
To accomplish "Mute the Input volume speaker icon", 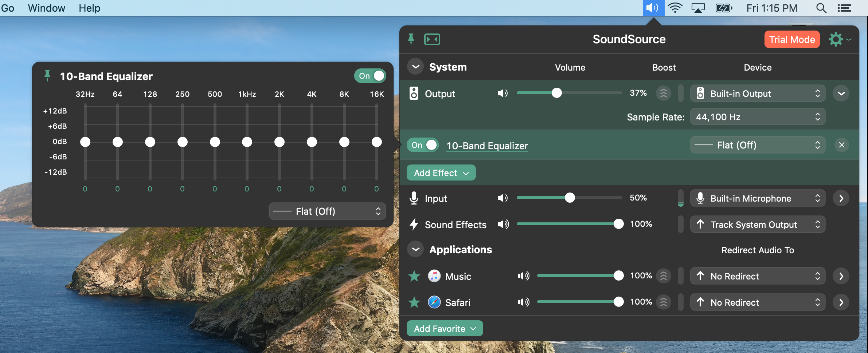I will point(503,198).
